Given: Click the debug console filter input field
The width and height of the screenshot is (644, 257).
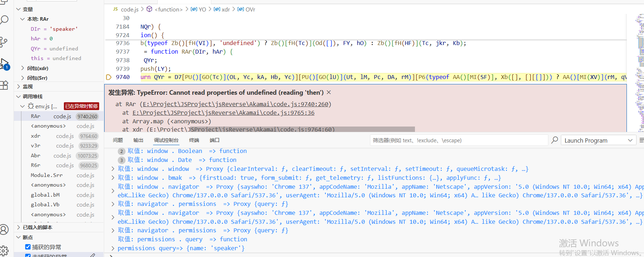Looking at the screenshot, I should point(458,140).
